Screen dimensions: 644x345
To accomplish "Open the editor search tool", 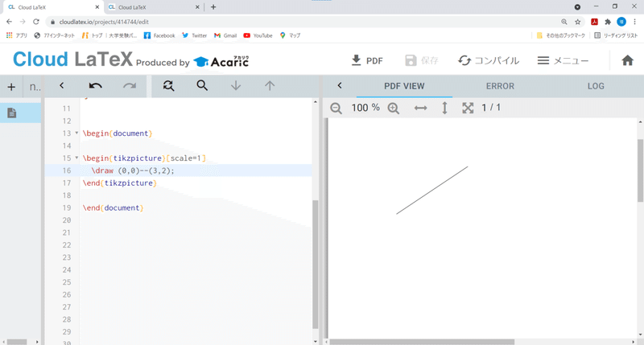I will coord(202,85).
